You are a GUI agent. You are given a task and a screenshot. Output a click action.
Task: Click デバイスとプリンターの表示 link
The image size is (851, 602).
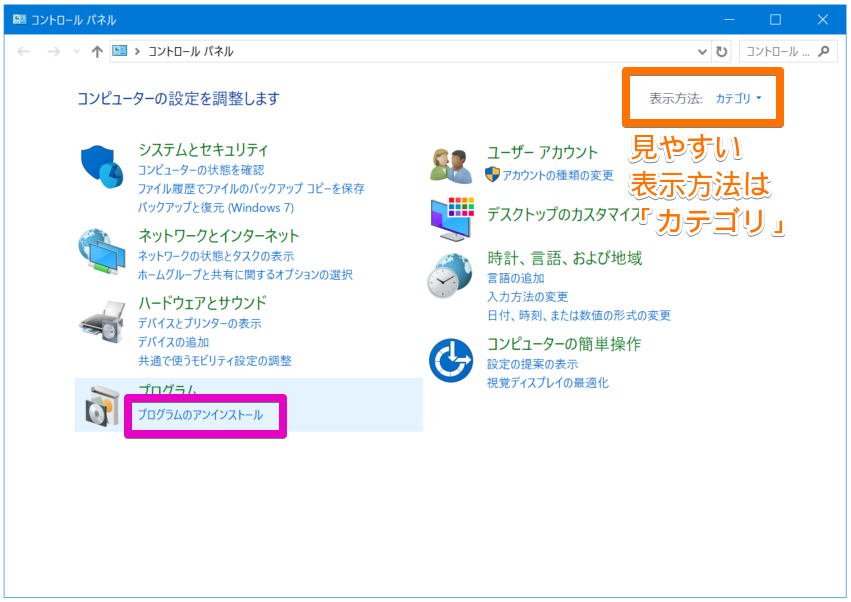[199, 323]
